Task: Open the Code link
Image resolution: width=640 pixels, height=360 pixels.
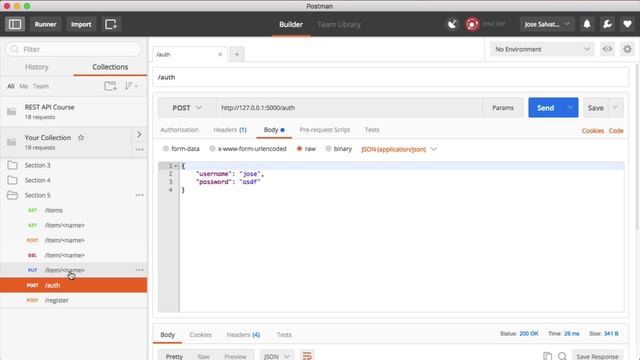Action: click(x=616, y=131)
